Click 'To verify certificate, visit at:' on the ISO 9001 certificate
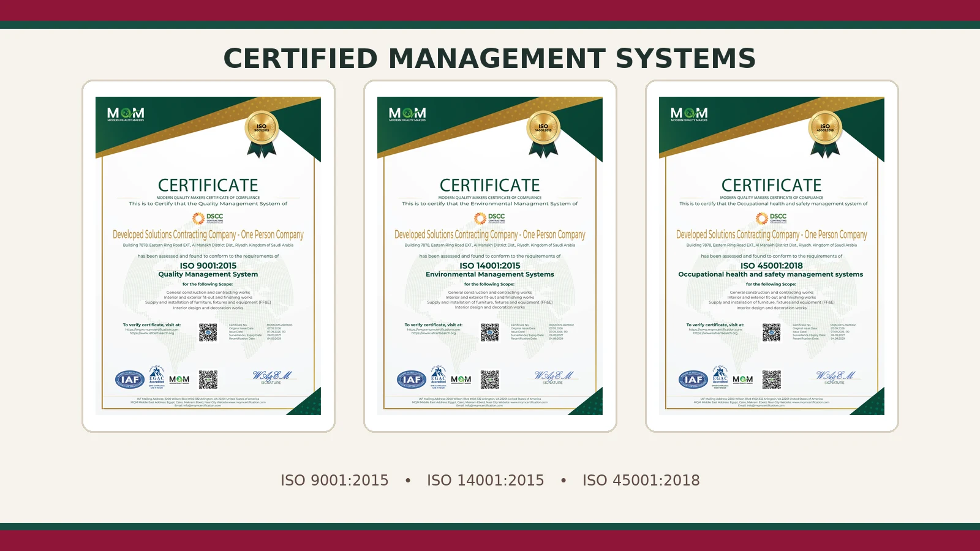The height and width of the screenshot is (551, 980). (152, 325)
